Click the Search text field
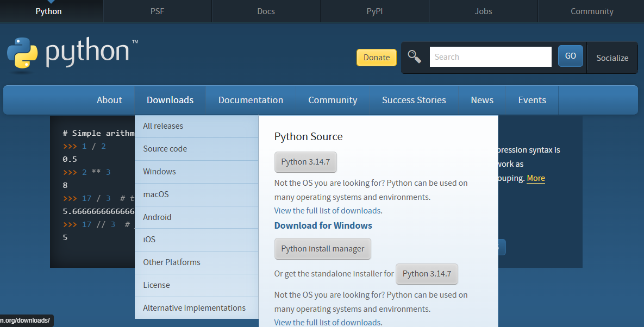Viewport: 644px width, 327px height. click(490, 56)
